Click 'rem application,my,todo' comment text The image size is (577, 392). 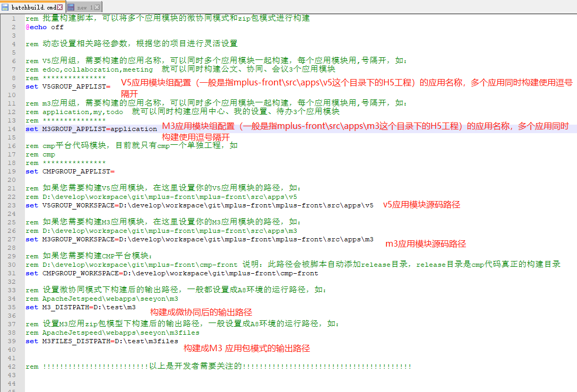pos(74,112)
